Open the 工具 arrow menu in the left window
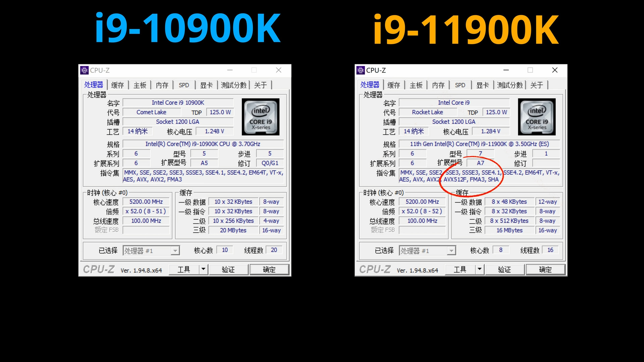Viewport: 644px width, 362px height. pyautogui.click(x=203, y=269)
